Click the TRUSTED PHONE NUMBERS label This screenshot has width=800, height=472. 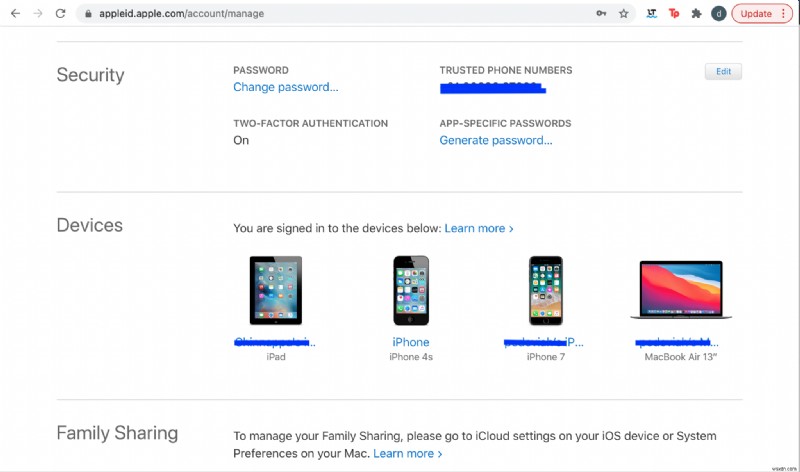pos(506,70)
